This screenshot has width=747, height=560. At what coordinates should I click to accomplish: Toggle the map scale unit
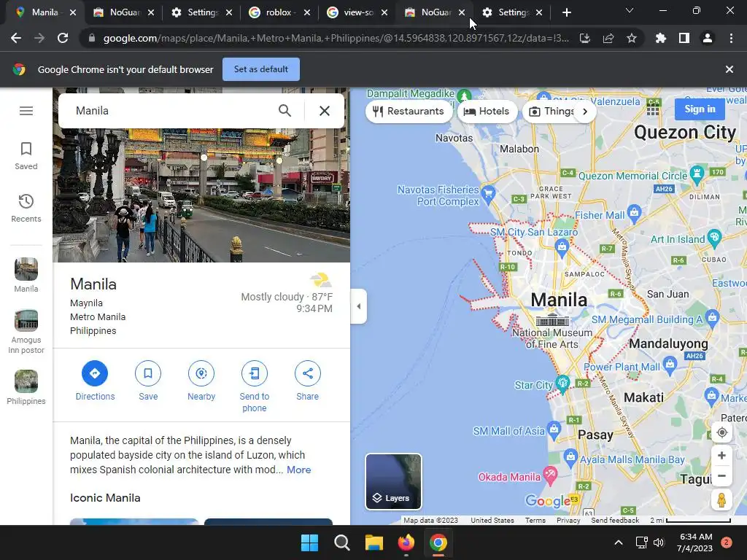coord(690,521)
